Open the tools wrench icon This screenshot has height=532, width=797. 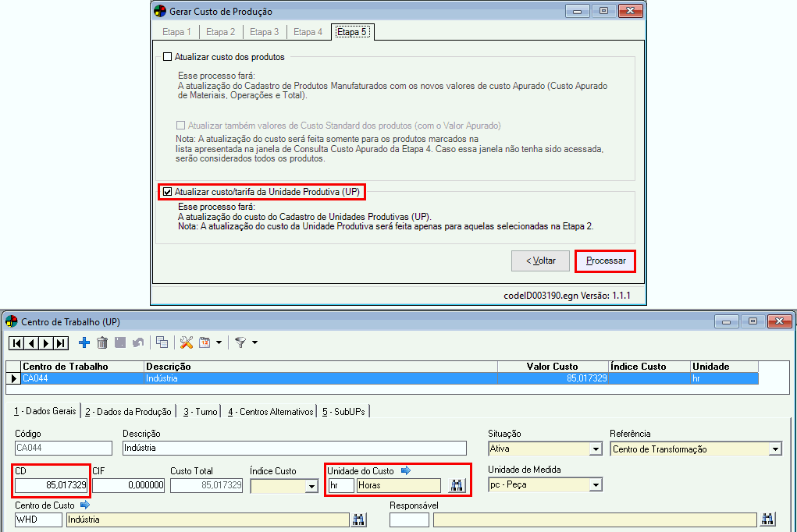tap(187, 342)
